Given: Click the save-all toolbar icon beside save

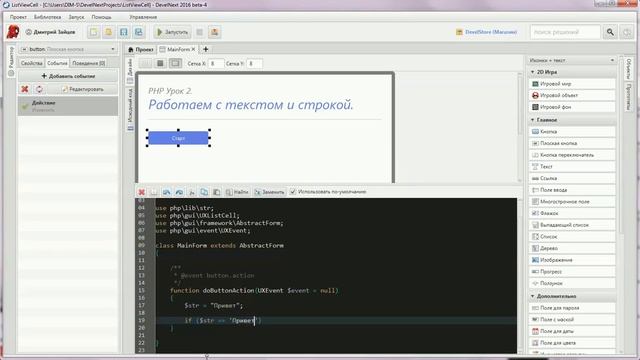Looking at the screenshot, I should tap(138, 32).
